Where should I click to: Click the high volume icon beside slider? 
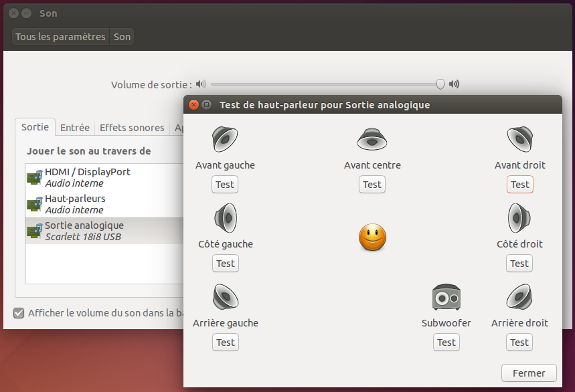tap(454, 84)
